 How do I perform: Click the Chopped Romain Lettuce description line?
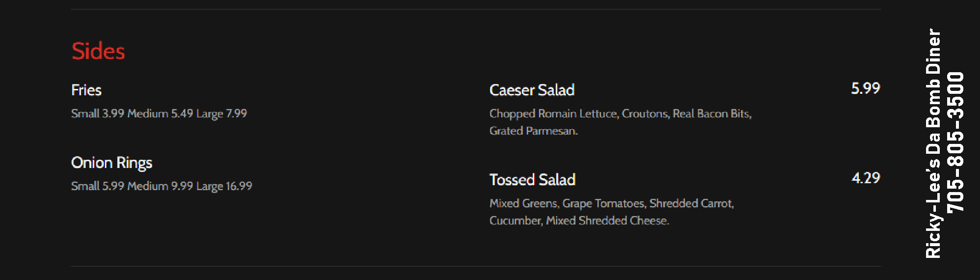(x=620, y=113)
